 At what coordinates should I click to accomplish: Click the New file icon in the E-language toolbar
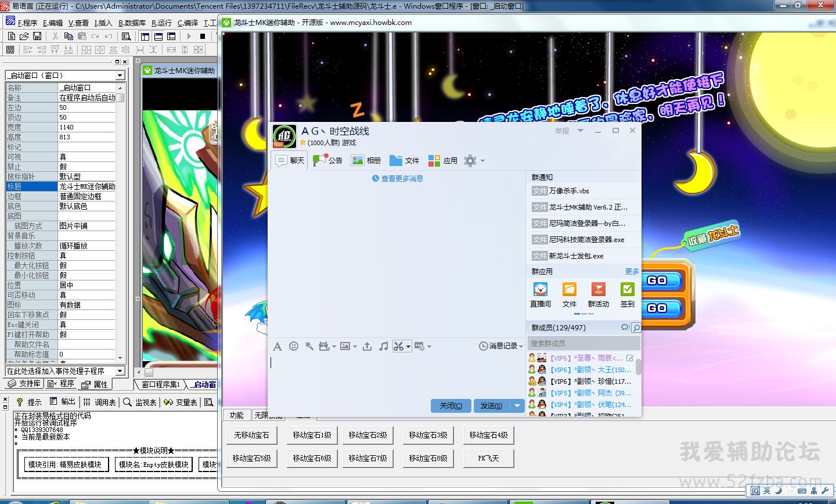tap(11, 36)
